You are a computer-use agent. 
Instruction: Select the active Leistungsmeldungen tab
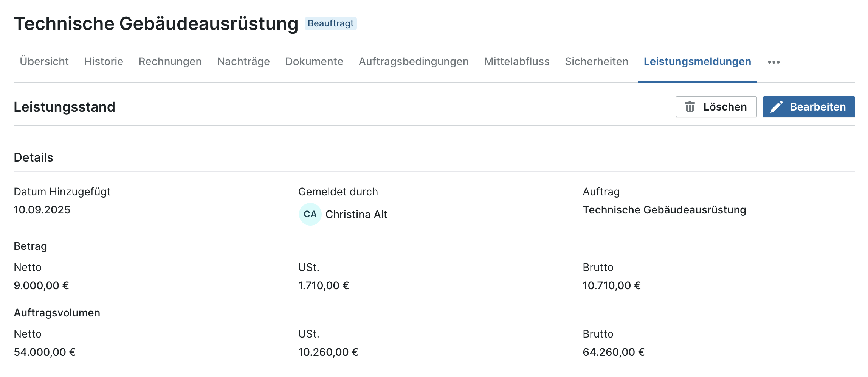point(697,61)
